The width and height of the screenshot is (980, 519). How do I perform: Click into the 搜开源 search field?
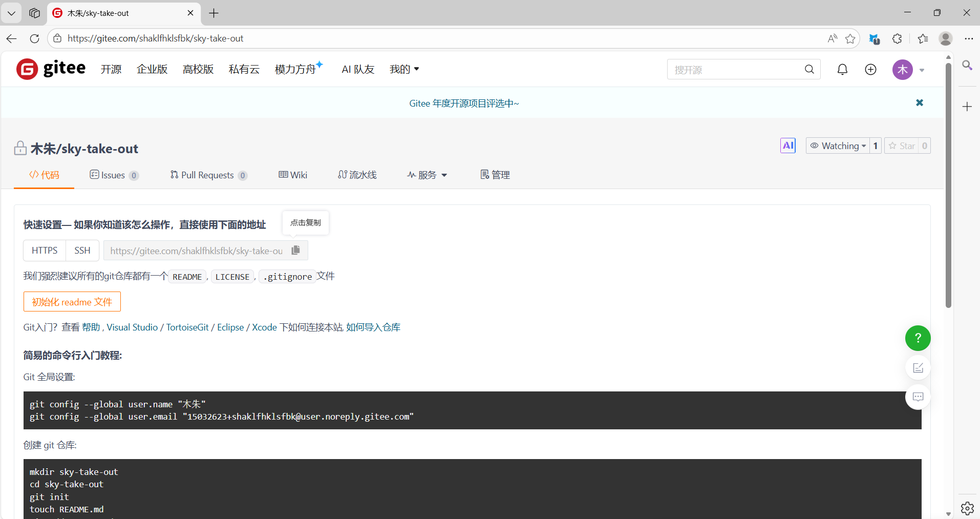click(x=735, y=70)
